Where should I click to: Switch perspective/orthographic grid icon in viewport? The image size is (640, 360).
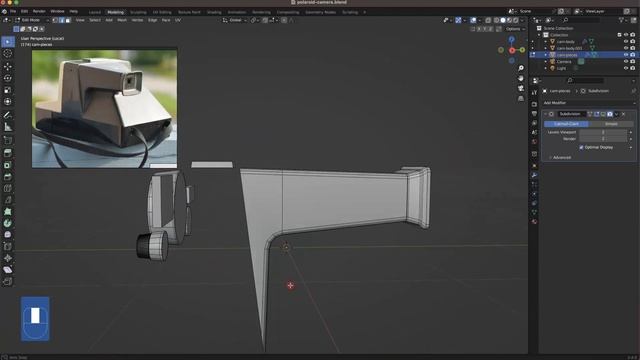click(521, 98)
